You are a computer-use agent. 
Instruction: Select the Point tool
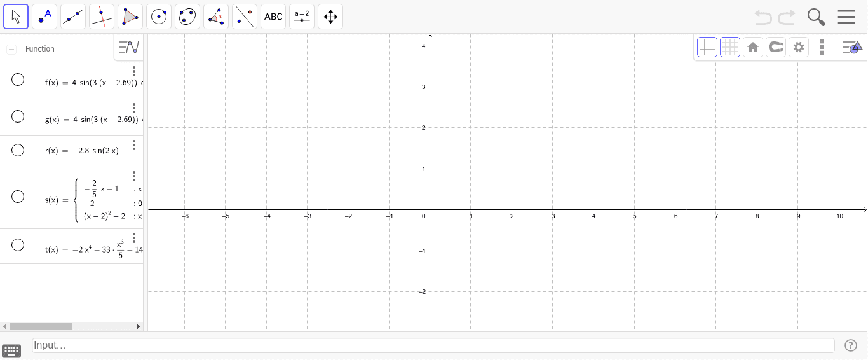coord(44,17)
